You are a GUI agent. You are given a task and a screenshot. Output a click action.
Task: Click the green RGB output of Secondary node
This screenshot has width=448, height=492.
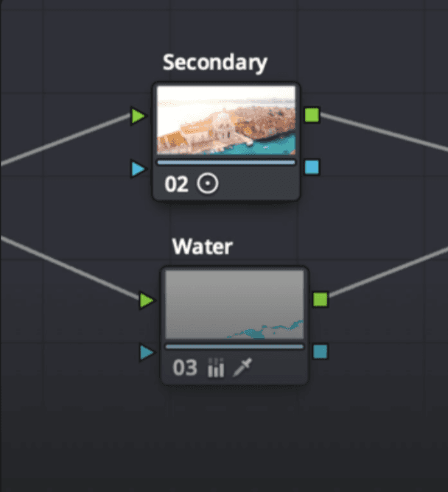312,115
